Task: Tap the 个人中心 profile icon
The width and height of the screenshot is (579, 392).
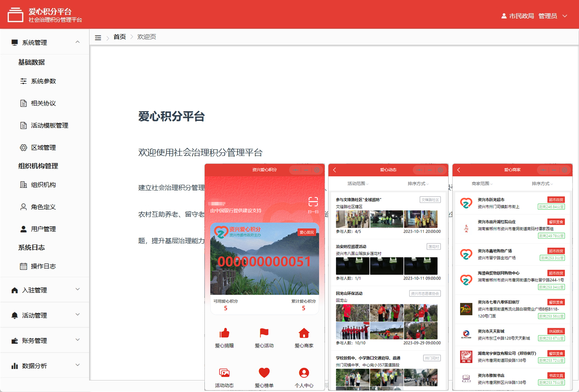Action: [x=304, y=373]
